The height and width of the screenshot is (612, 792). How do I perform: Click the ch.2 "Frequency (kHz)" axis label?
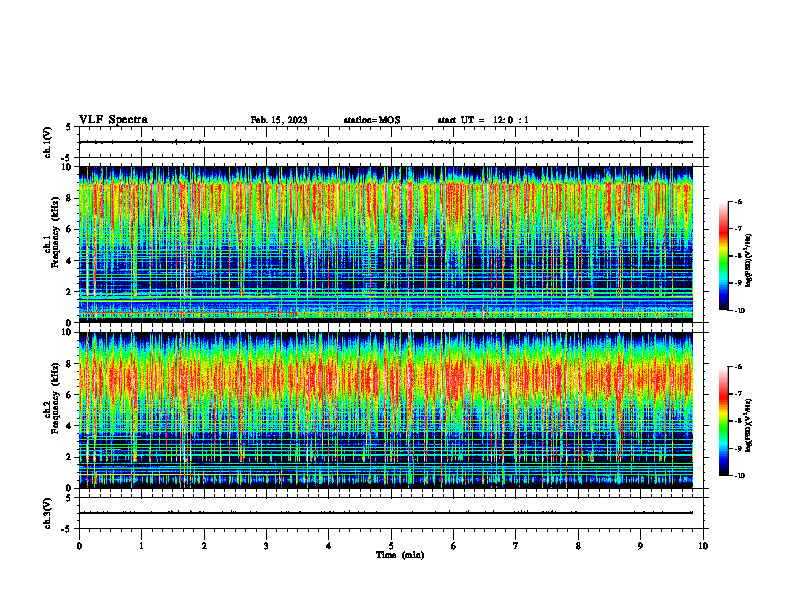(x=55, y=398)
